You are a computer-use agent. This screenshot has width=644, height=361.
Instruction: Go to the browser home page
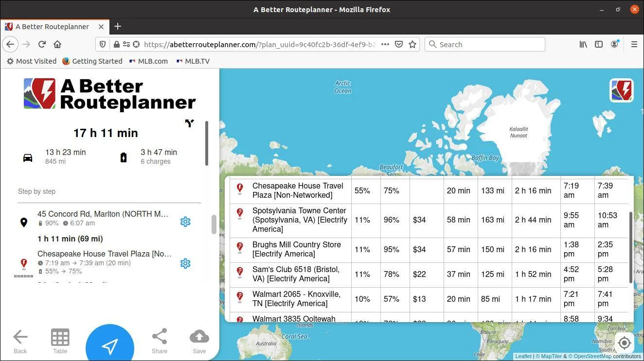57,44
